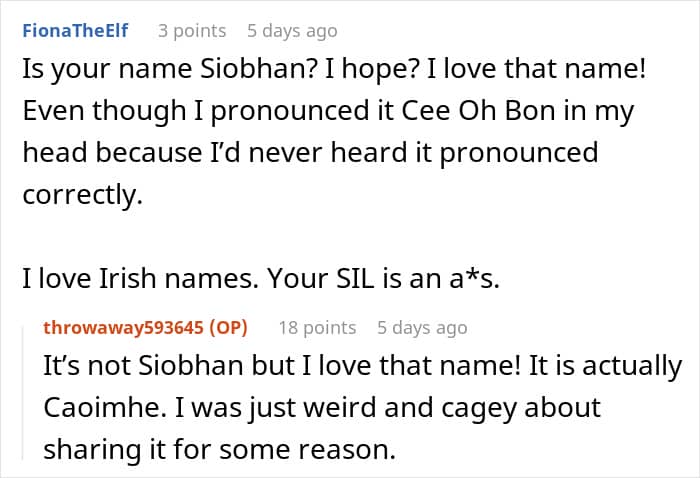The image size is (700, 478).
Task: Click the line "sharing it for some reason."
Action: click(x=220, y=449)
